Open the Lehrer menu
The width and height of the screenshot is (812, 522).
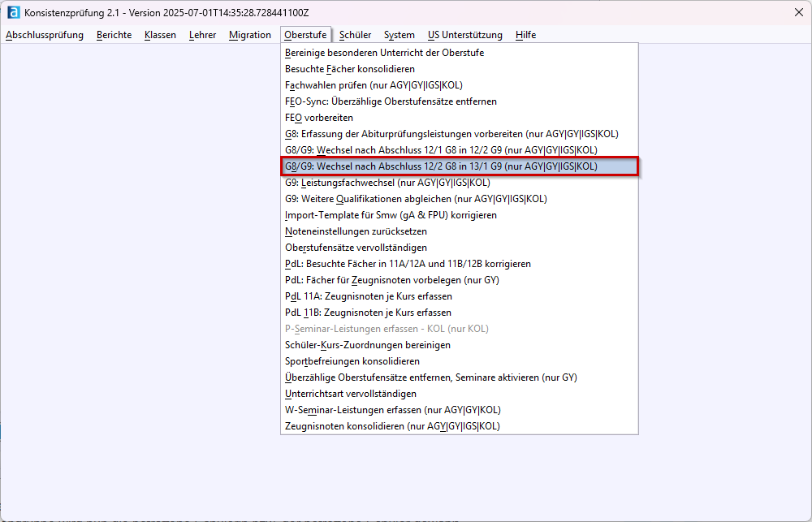(x=202, y=35)
